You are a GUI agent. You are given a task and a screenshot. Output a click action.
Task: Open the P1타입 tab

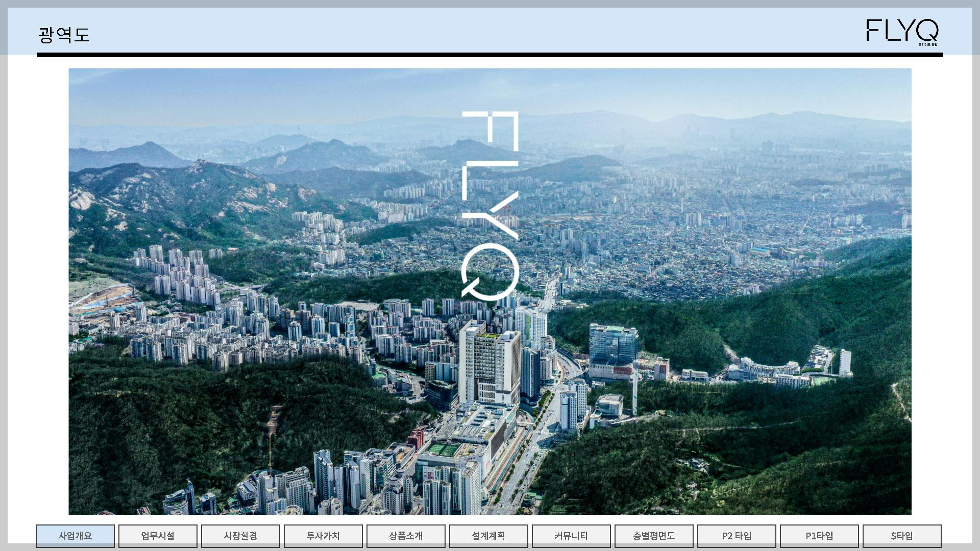click(819, 536)
